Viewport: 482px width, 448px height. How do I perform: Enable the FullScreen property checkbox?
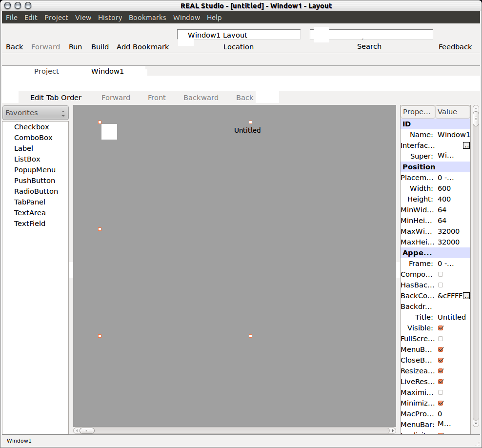(x=441, y=339)
